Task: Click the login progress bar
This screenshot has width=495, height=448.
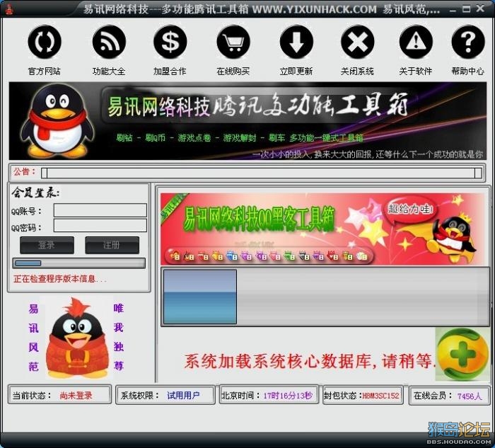Action: [x=79, y=263]
